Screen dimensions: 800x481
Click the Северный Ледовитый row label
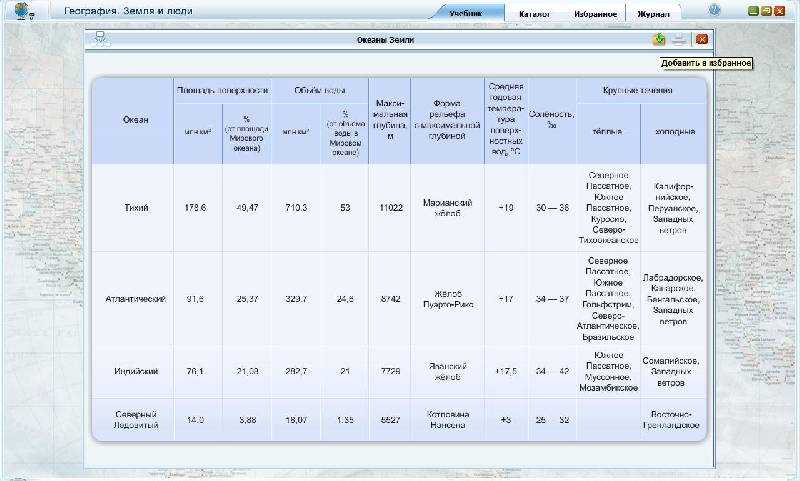(135, 420)
